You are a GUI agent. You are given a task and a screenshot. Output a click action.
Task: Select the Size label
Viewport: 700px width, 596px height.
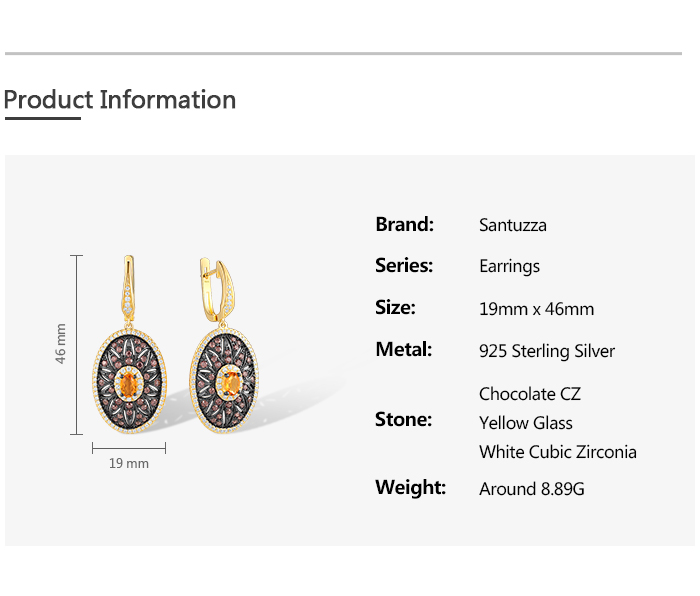click(x=395, y=307)
